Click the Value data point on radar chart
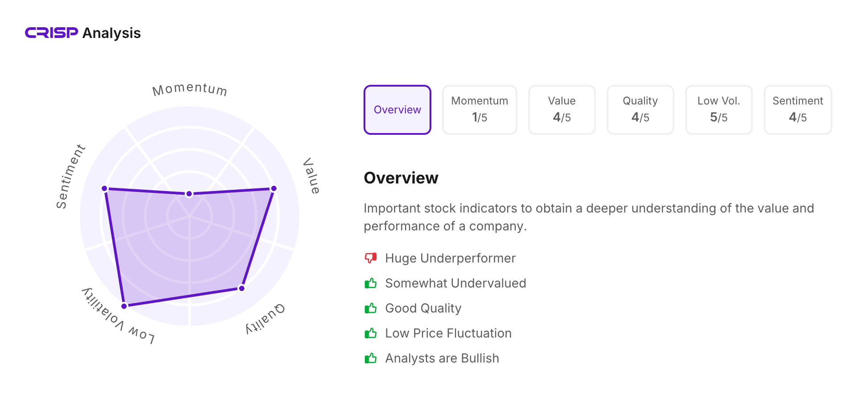Viewport: 868px width, 400px height. pyautogui.click(x=274, y=188)
